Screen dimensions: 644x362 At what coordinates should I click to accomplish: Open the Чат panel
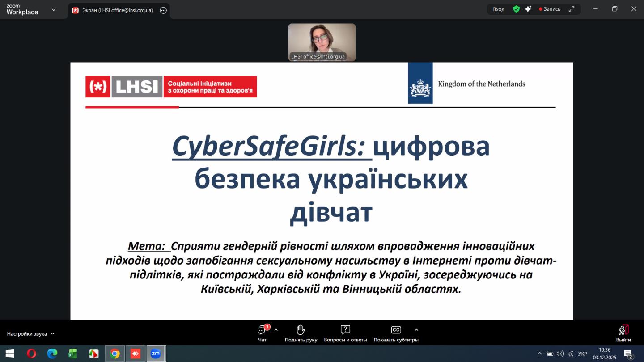point(263,333)
